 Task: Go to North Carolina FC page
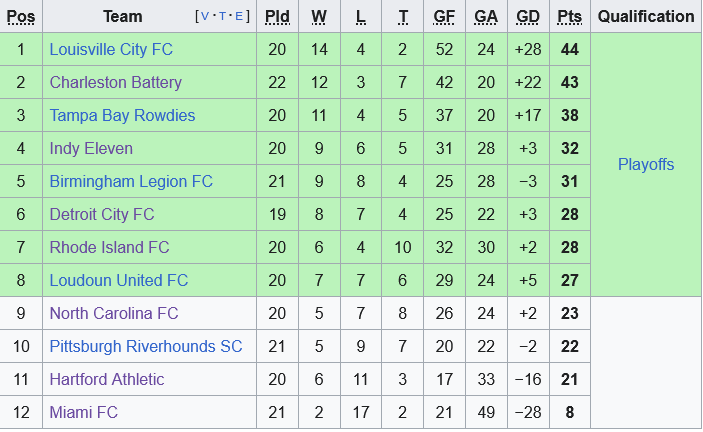point(114,313)
